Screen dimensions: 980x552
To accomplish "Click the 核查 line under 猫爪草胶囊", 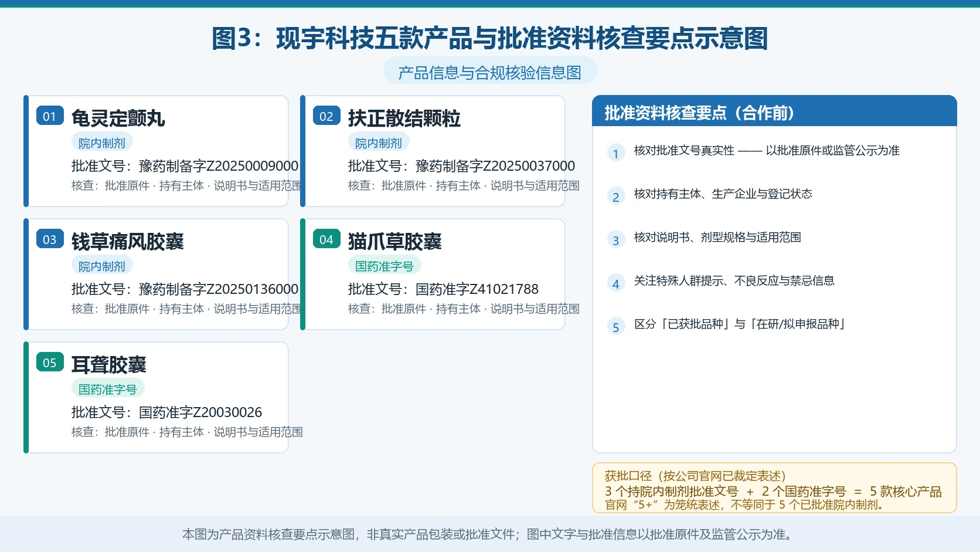I will point(464,309).
